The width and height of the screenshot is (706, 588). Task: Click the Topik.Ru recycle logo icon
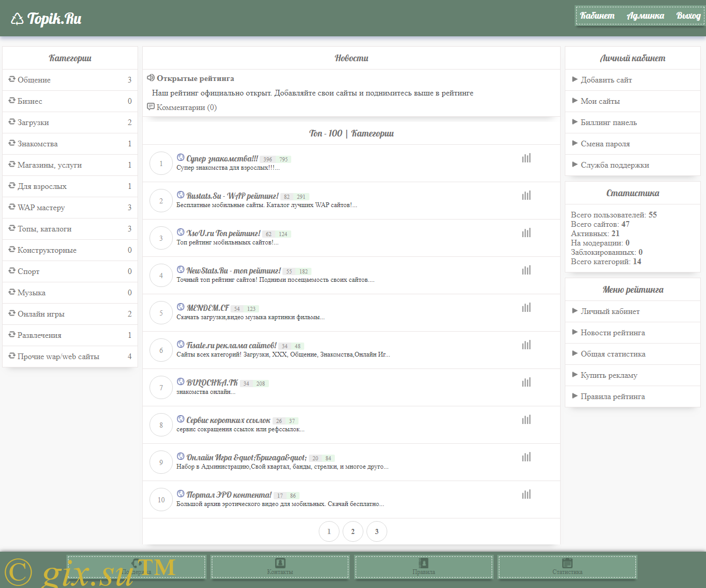click(x=17, y=19)
